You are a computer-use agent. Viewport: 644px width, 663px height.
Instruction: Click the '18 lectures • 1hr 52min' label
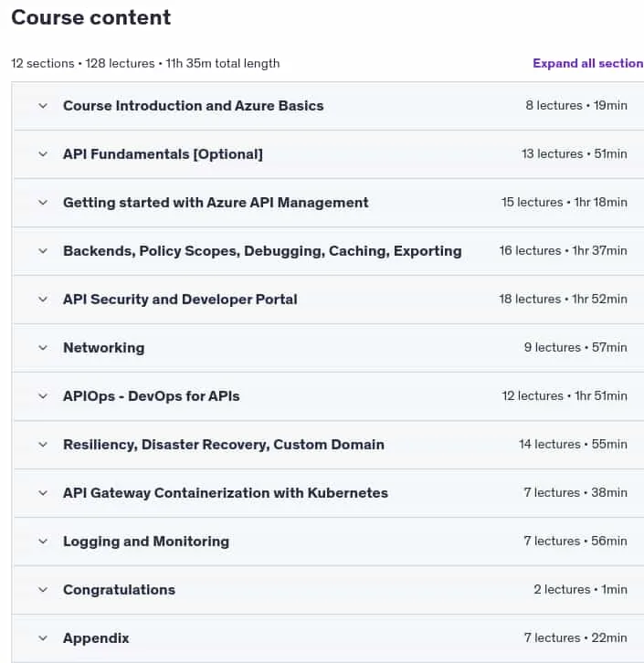[x=564, y=299]
